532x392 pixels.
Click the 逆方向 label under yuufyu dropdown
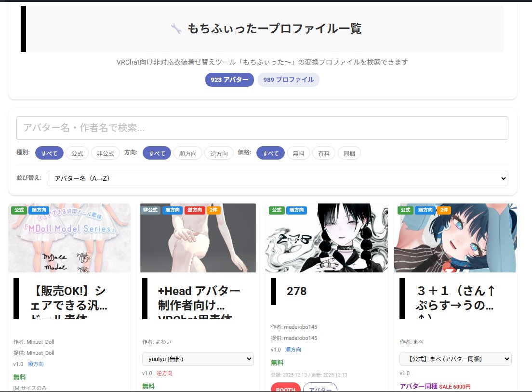(x=164, y=373)
